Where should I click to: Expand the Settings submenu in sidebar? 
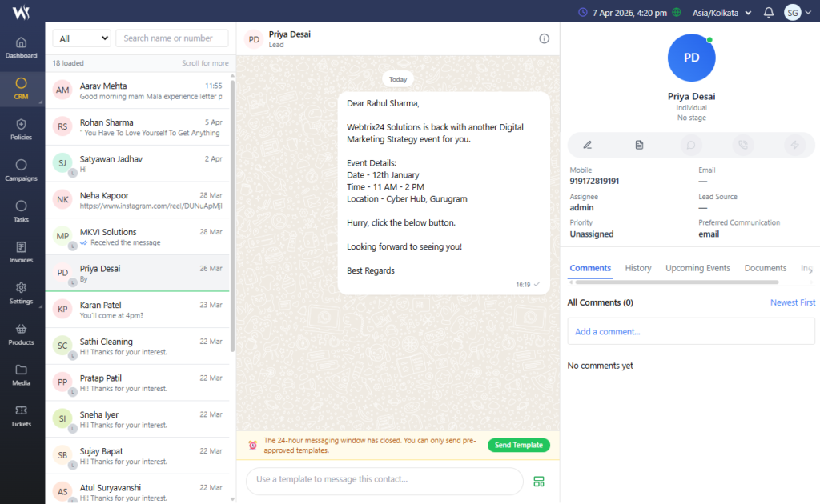click(x=22, y=293)
